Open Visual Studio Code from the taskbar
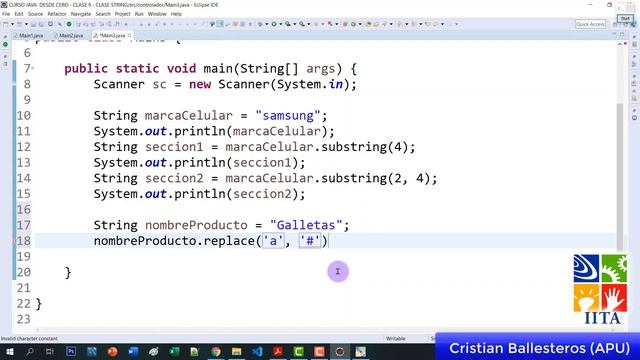This screenshot has height=360, width=640. [257, 351]
